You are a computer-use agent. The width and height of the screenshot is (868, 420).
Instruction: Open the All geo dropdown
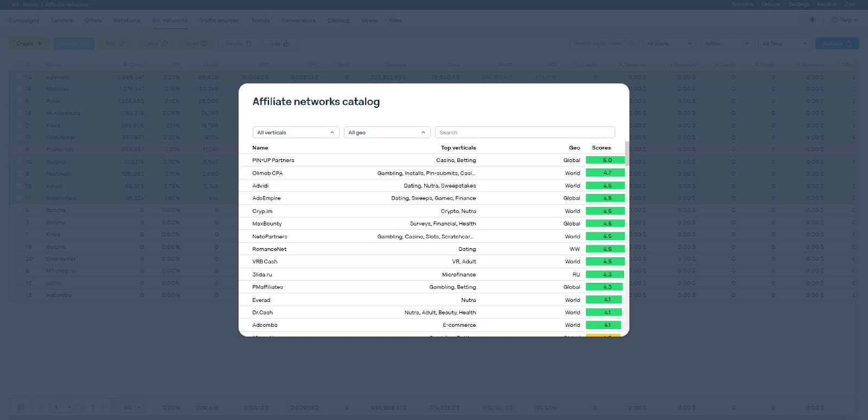[x=387, y=132]
